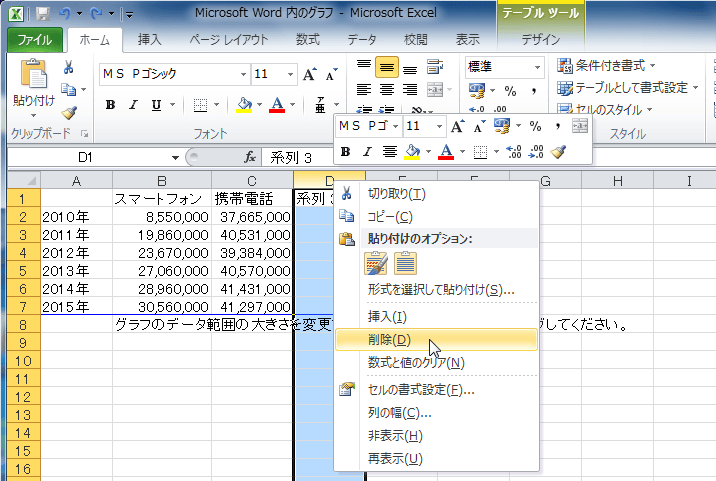This screenshot has height=481, width=716.
Task: Toggle center text alignment in ribbon
Action: 387,90
